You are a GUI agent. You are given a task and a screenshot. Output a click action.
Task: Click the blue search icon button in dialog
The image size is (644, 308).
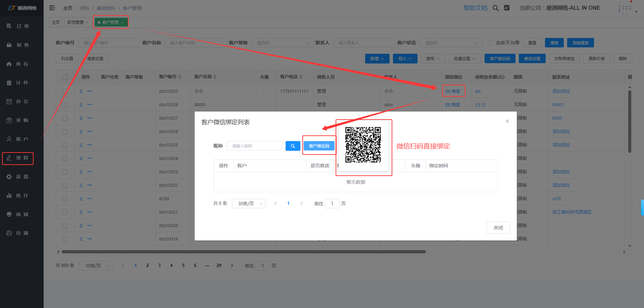293,146
